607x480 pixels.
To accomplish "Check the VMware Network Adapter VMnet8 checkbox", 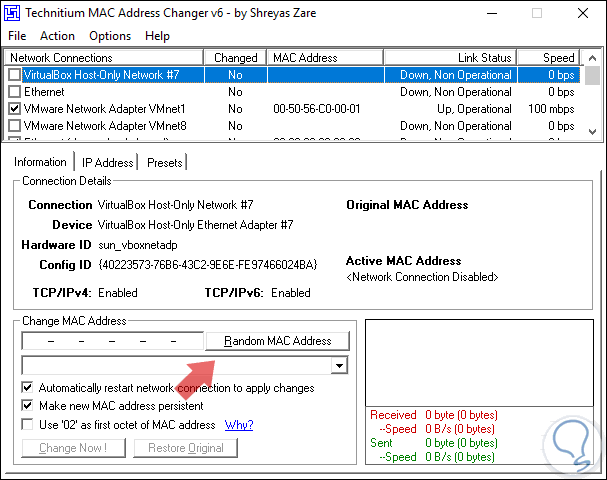I will pos(14,126).
